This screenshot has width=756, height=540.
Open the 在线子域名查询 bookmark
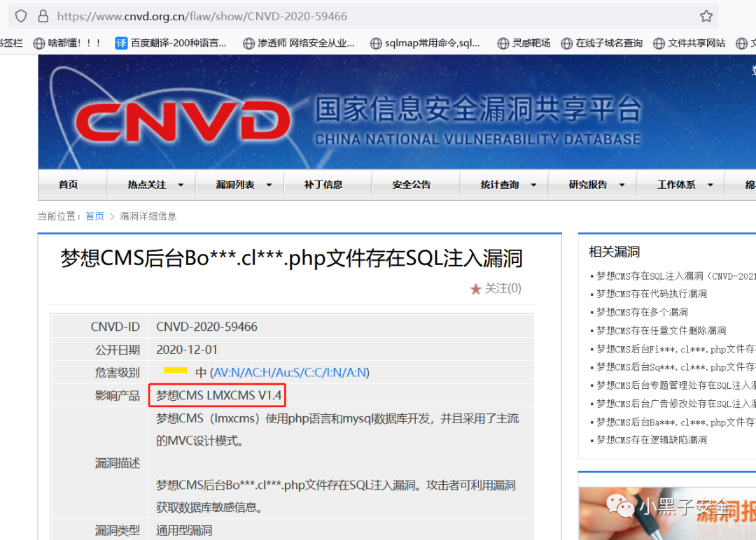click(x=602, y=43)
